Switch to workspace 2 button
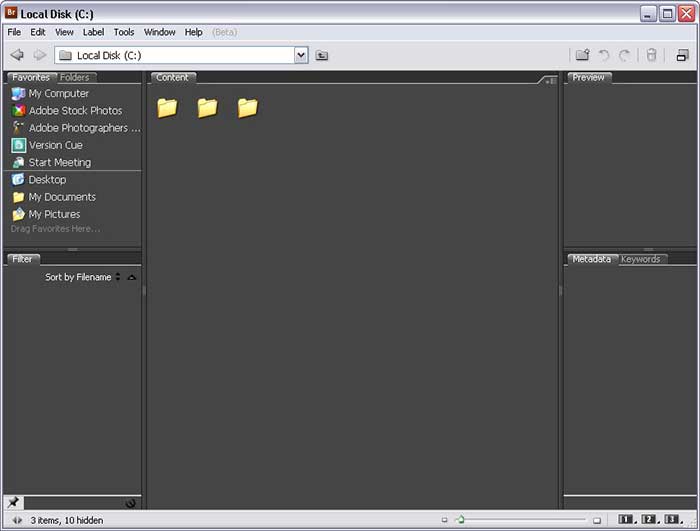 coord(649,519)
